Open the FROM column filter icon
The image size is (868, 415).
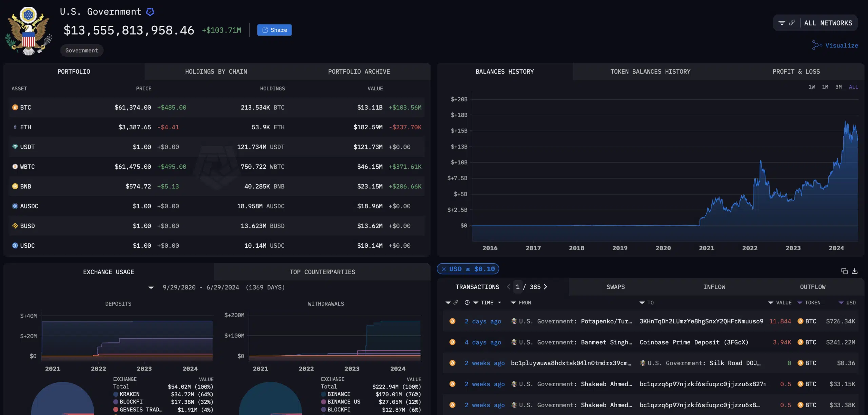(513, 302)
